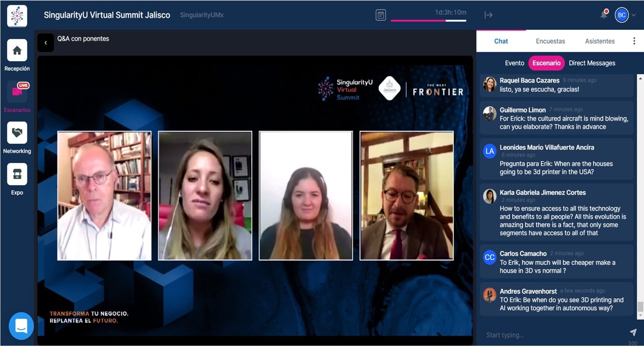Click the event time progress bar

(x=428, y=21)
